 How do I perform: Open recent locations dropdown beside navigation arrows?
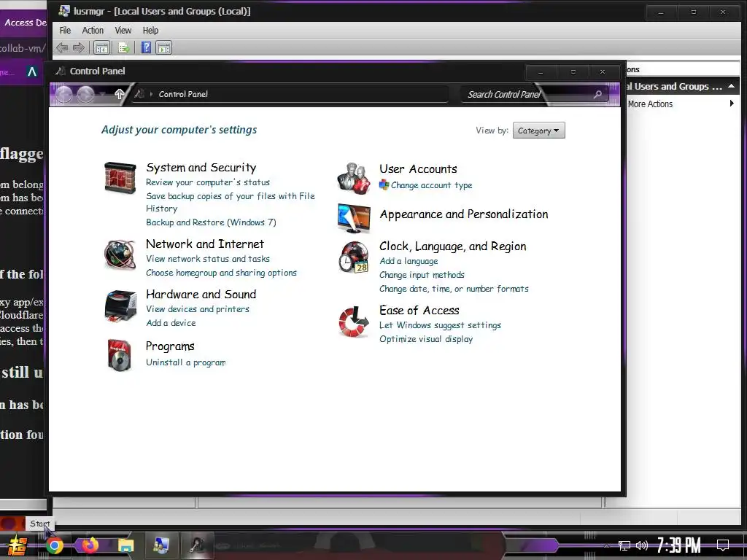(103, 94)
